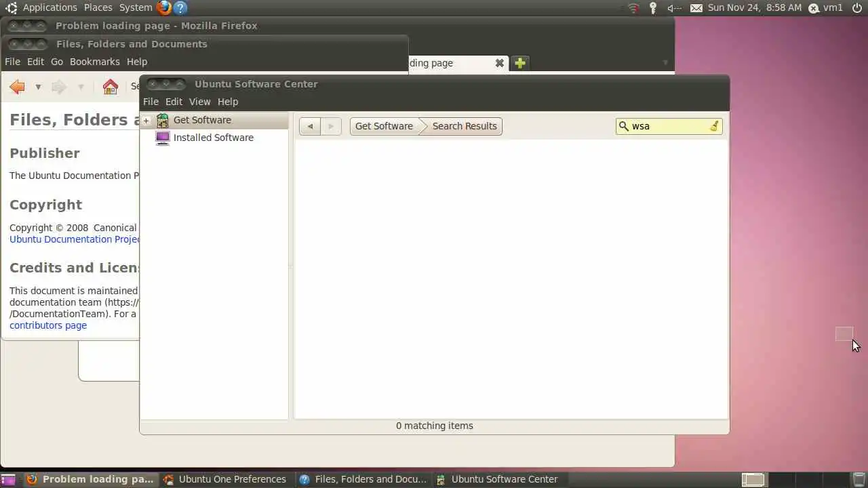Click the Get Software breadcrumb button
The width and height of the screenshot is (868, 488).
[384, 126]
